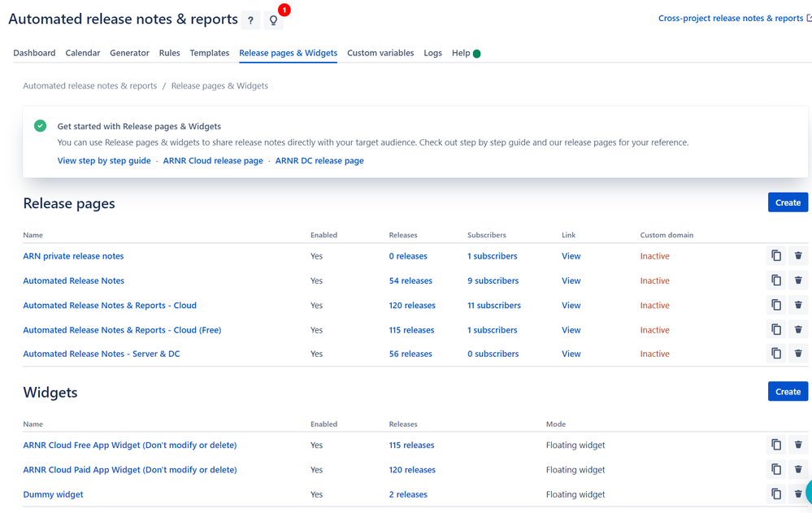Image resolution: width=812 pixels, height=513 pixels.
Task: Copy the Automated Release Notes & Reports - Cloud page
Action: 776,304
